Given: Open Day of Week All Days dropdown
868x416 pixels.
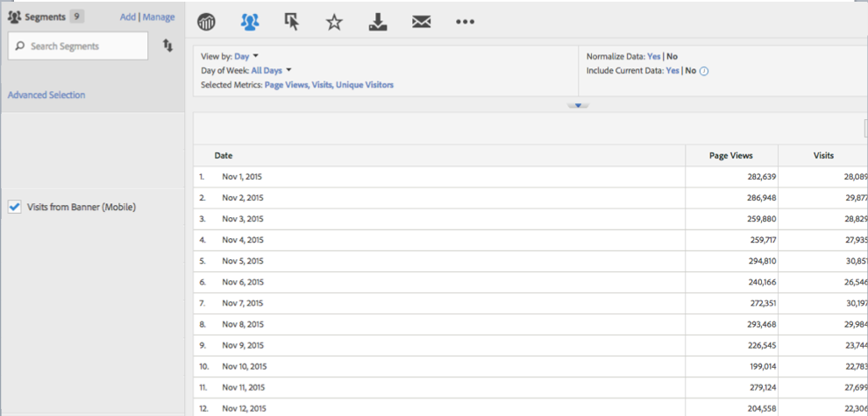Looking at the screenshot, I should (271, 70).
